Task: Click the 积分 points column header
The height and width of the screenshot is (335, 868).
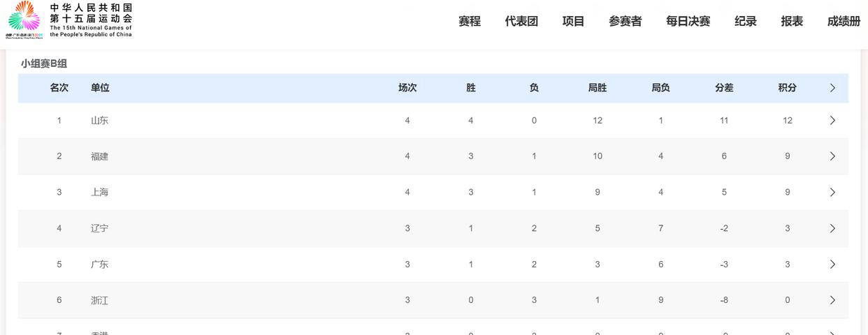Action: coord(787,88)
